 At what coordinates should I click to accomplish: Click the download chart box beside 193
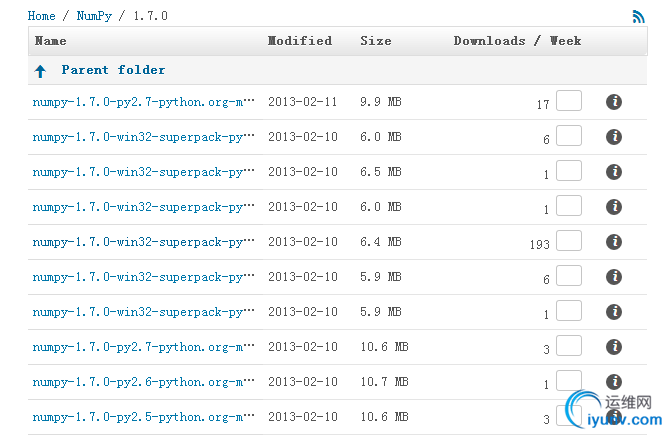point(569,240)
